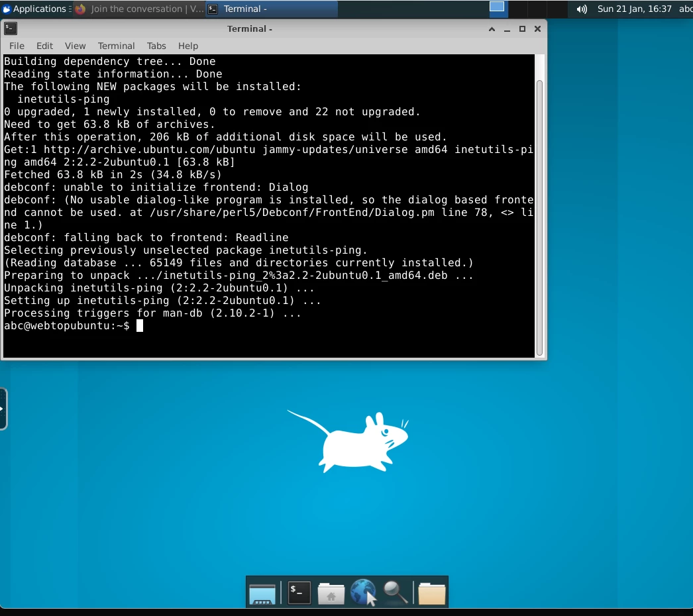Launch Terminal Emulator from the dock
The image size is (693, 616).
pos(299,592)
